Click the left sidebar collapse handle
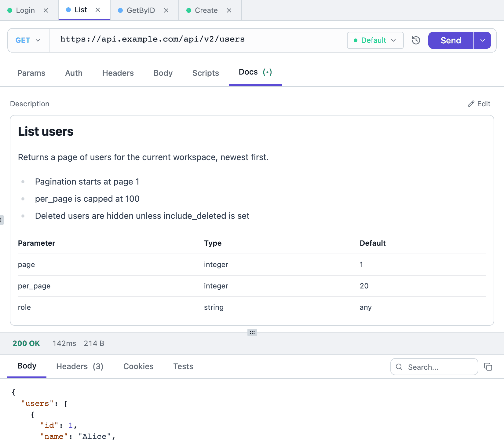Viewport: 504px width, 440px height. [x=2, y=220]
